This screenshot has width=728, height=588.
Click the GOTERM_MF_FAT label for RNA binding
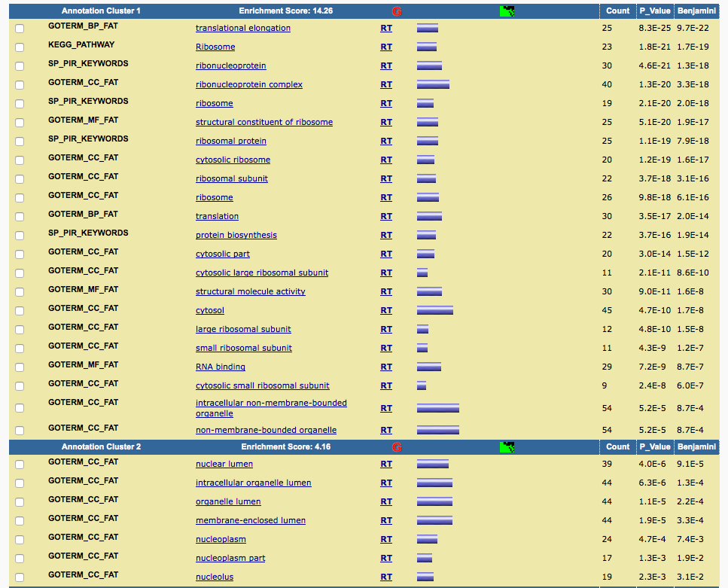[83, 364]
